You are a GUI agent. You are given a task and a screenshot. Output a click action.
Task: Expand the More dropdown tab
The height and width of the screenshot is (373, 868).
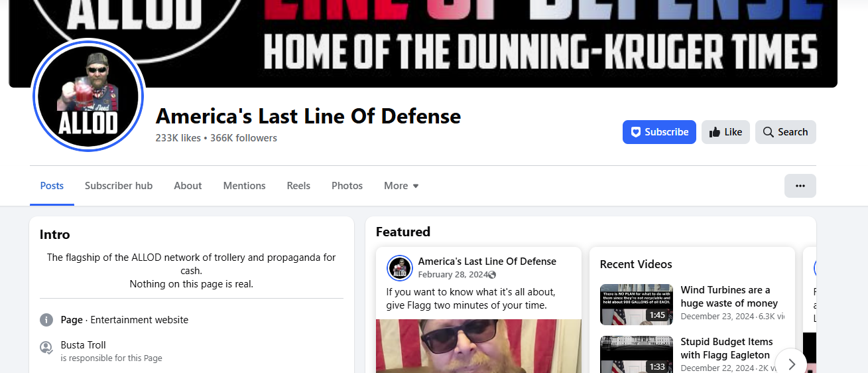point(401,186)
